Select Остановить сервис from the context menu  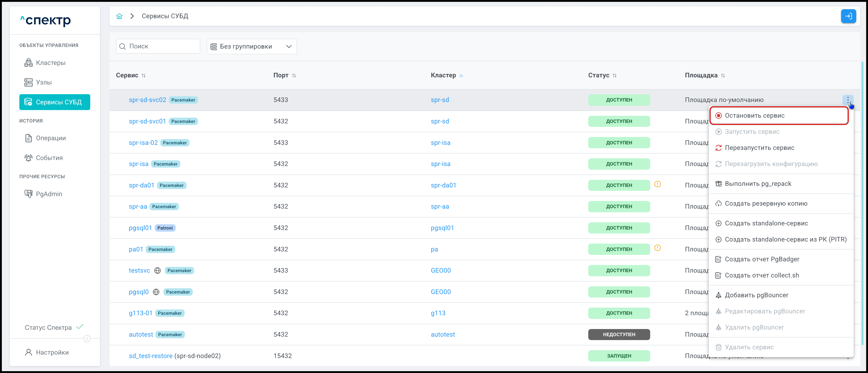click(x=754, y=116)
